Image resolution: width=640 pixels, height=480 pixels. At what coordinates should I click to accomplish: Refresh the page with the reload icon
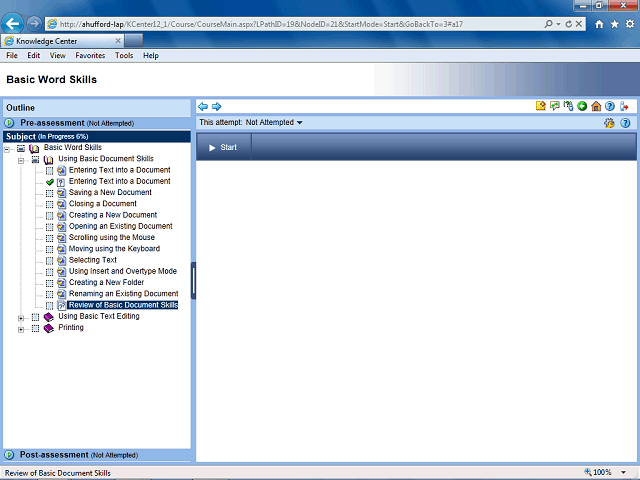coord(569,24)
